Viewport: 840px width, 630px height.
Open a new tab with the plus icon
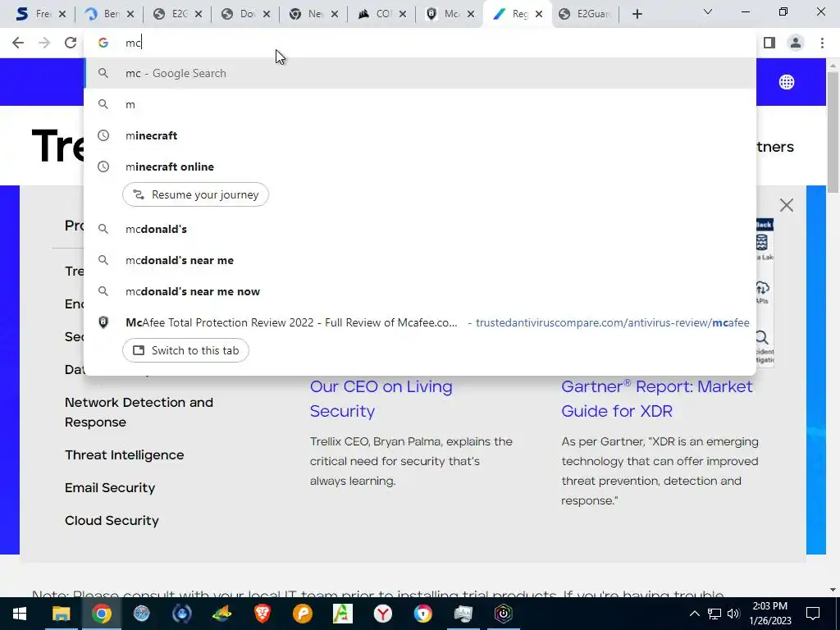click(x=637, y=14)
